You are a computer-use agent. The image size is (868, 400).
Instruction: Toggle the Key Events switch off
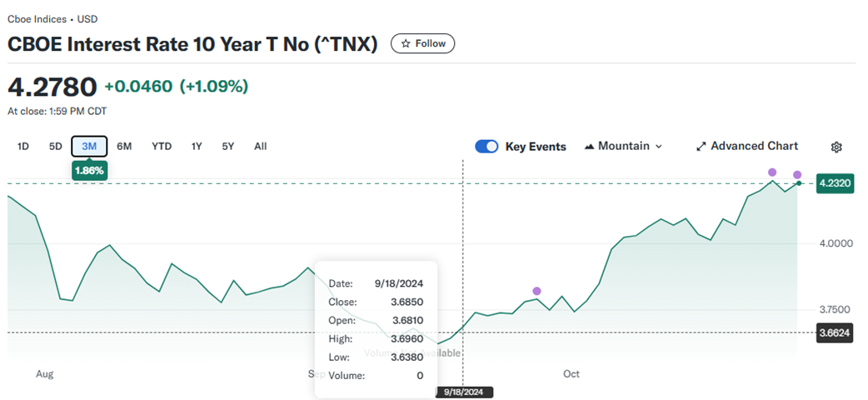486,147
